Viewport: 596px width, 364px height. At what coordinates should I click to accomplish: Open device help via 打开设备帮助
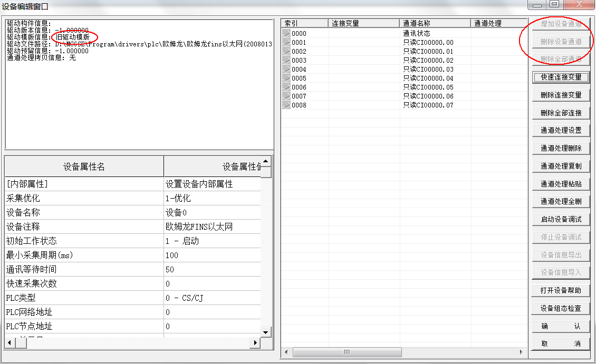pos(561,290)
